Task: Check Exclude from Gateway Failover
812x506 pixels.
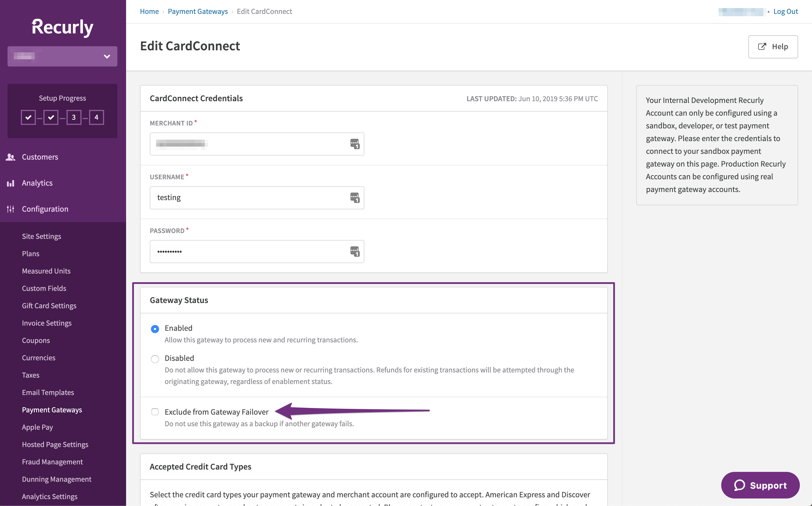Action: click(x=155, y=412)
